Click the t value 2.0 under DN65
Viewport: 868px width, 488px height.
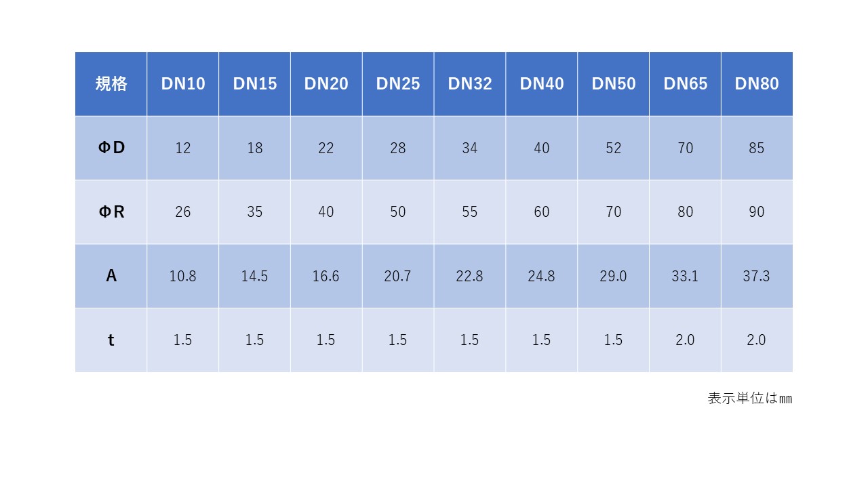click(685, 340)
